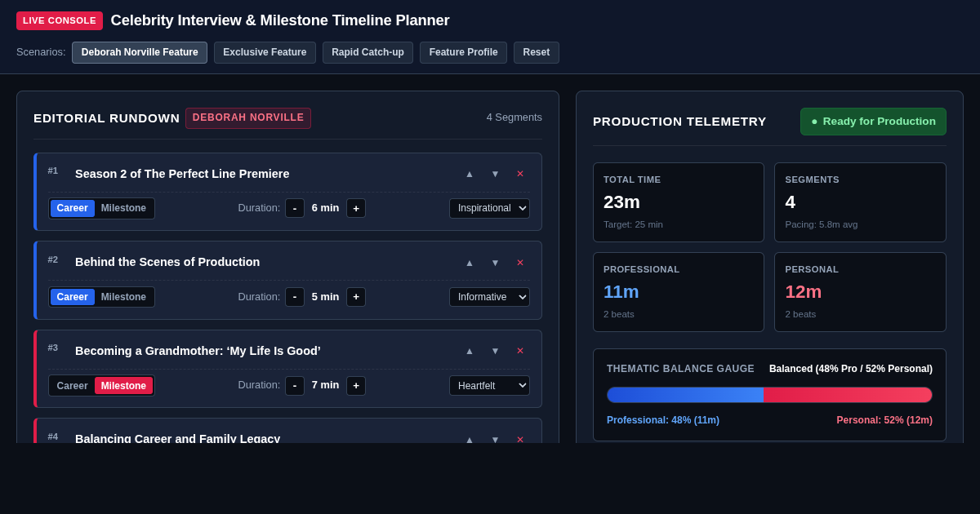Open the Heartfelt tone dropdown
Screen dimensions: 980x514
pos(489,386)
